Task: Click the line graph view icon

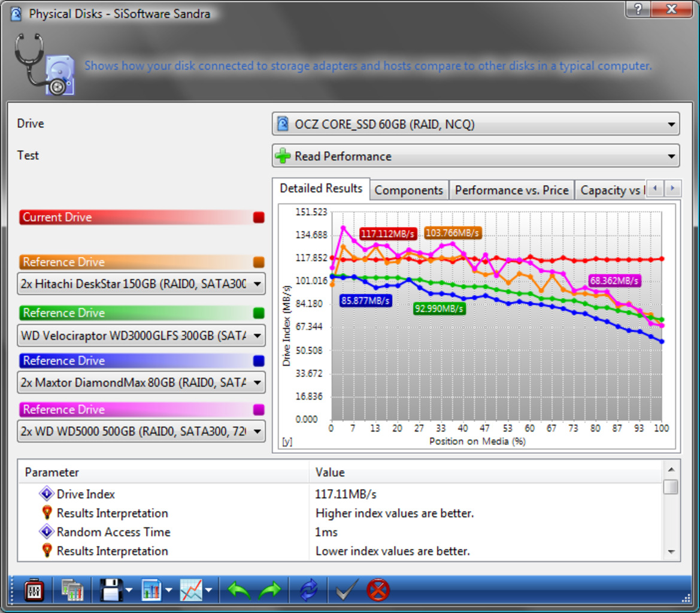Action: [x=191, y=591]
